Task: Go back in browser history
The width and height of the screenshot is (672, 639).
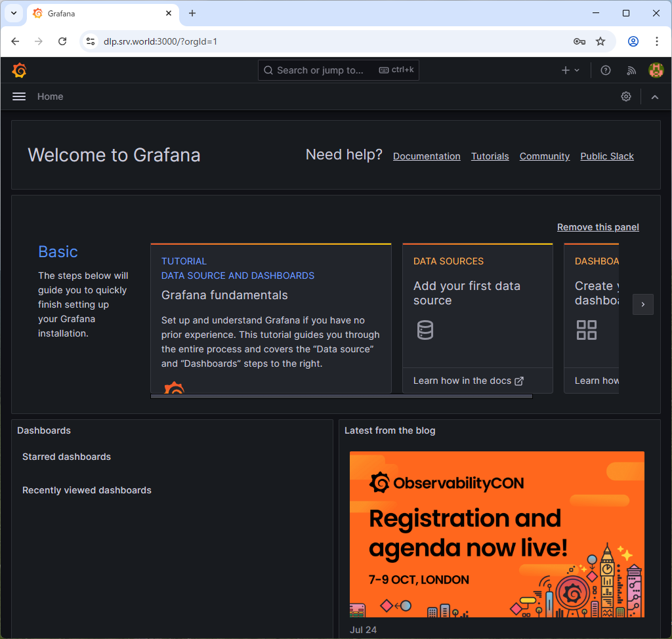Action: [x=16, y=41]
